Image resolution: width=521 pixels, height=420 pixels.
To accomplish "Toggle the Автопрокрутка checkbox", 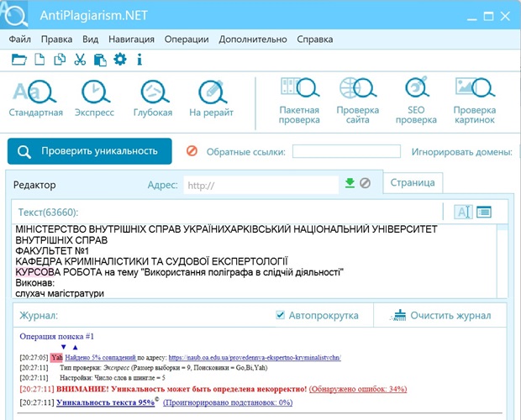I will (280, 315).
